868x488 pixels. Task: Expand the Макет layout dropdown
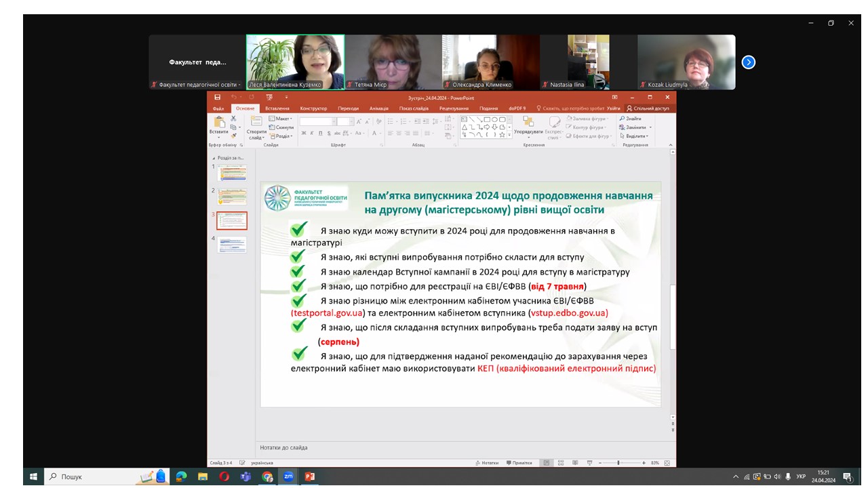pos(281,119)
